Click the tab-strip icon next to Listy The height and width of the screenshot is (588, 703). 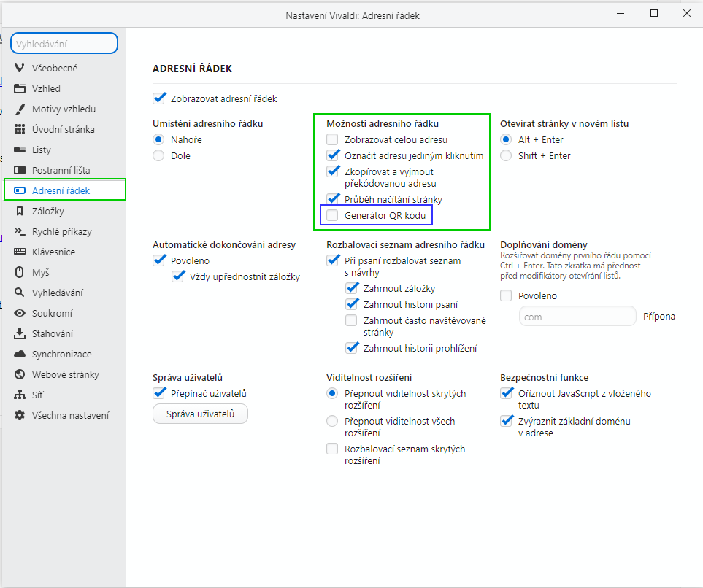coord(19,150)
